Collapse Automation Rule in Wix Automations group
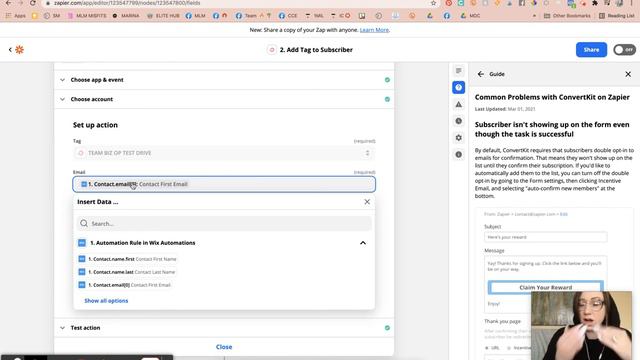The height and width of the screenshot is (360, 640). [363, 243]
